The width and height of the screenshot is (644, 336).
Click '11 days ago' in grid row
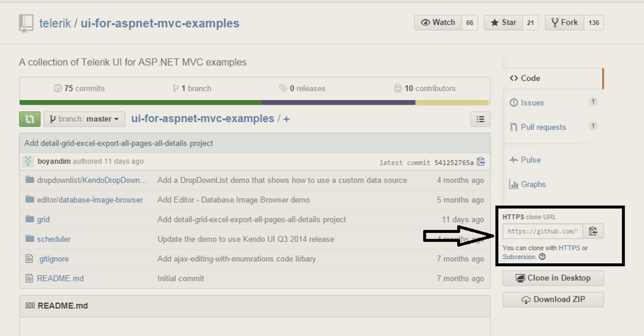(463, 219)
